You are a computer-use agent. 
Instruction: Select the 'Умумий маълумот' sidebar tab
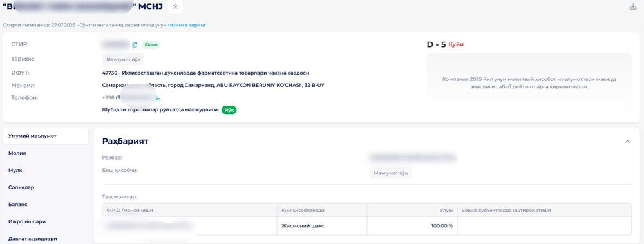(45, 136)
